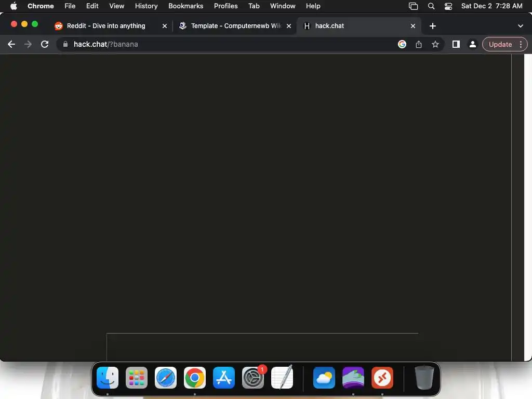Open the Edit menu
Image resolution: width=532 pixels, height=399 pixels.
[92, 6]
